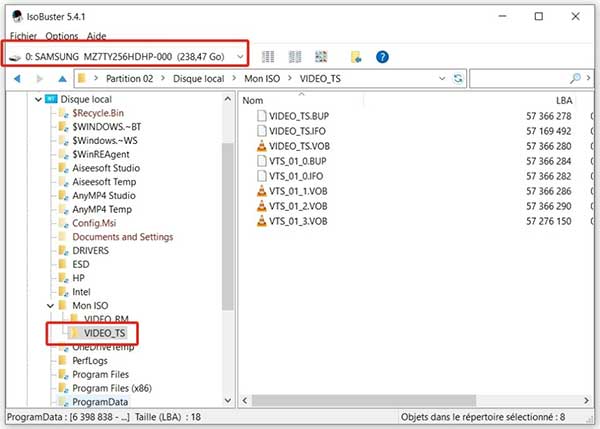The image size is (600, 429).
Task: Go back with the left arrow
Action: (x=18, y=78)
